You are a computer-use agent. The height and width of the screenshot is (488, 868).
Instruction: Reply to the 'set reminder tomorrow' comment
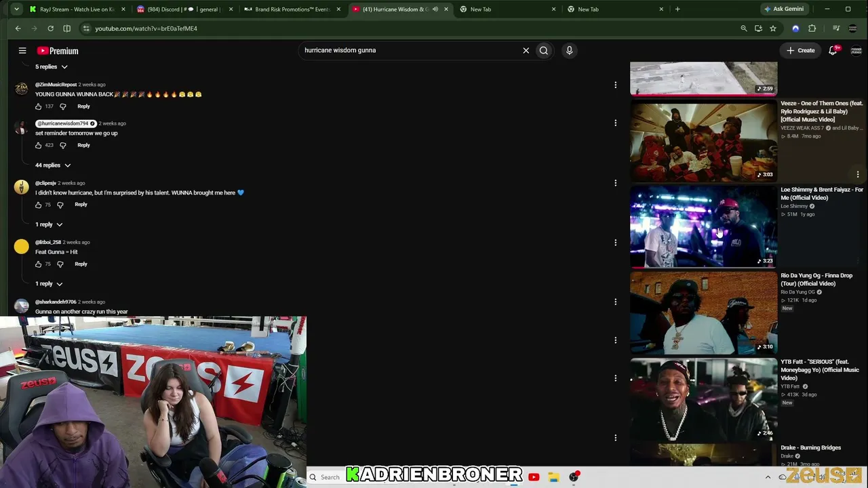(83, 145)
